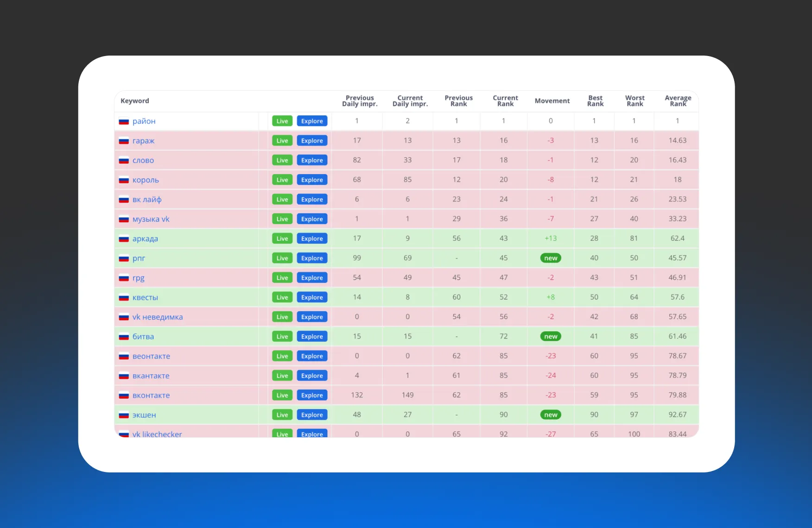The height and width of the screenshot is (528, 812).
Task: Explore the keyword гараж
Action: (312, 140)
